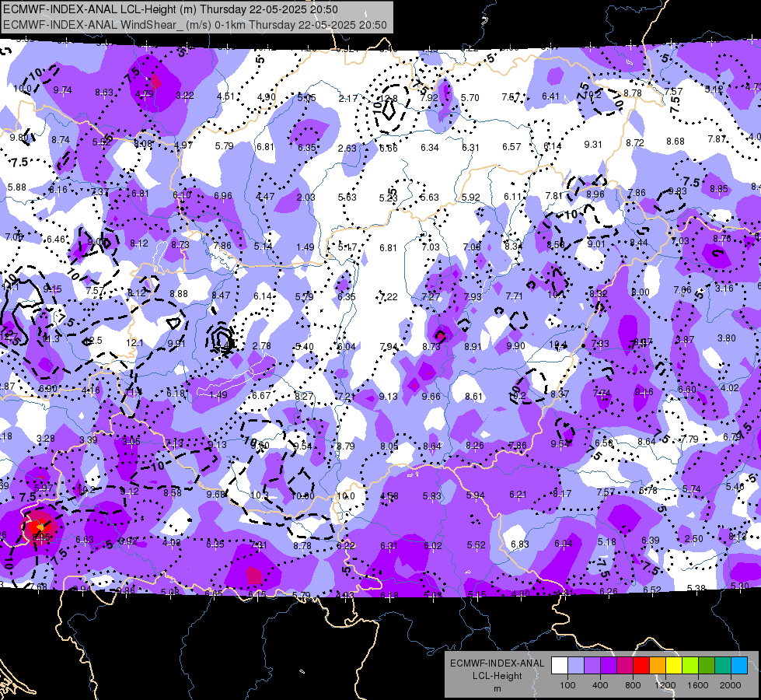The image size is (761, 700).
Task: Click the LCL-Height (m) title line
Action: 170,9
